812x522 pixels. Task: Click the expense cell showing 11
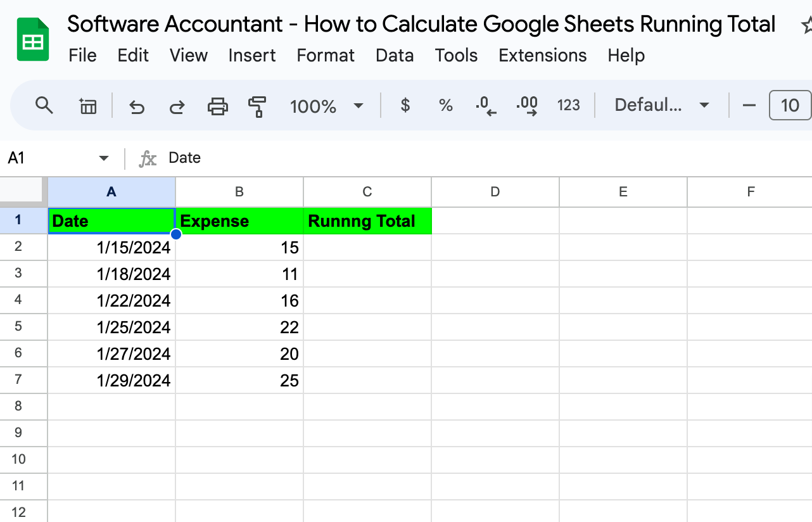(239, 274)
